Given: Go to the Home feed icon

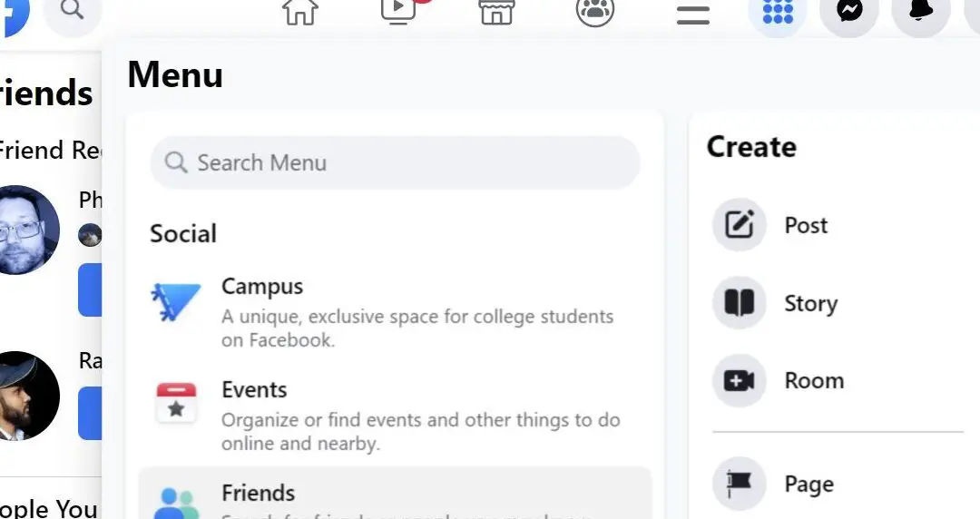Looking at the screenshot, I should point(300,11).
